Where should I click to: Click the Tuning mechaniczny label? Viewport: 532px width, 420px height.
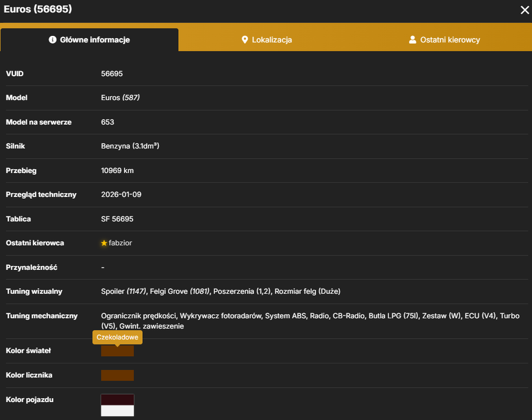coord(42,316)
